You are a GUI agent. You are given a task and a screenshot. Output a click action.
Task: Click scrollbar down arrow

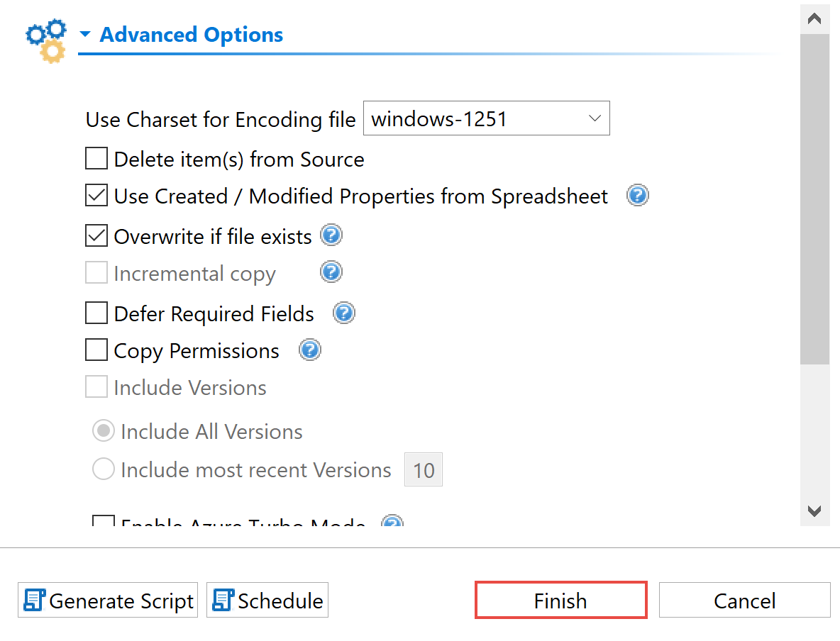(x=814, y=511)
